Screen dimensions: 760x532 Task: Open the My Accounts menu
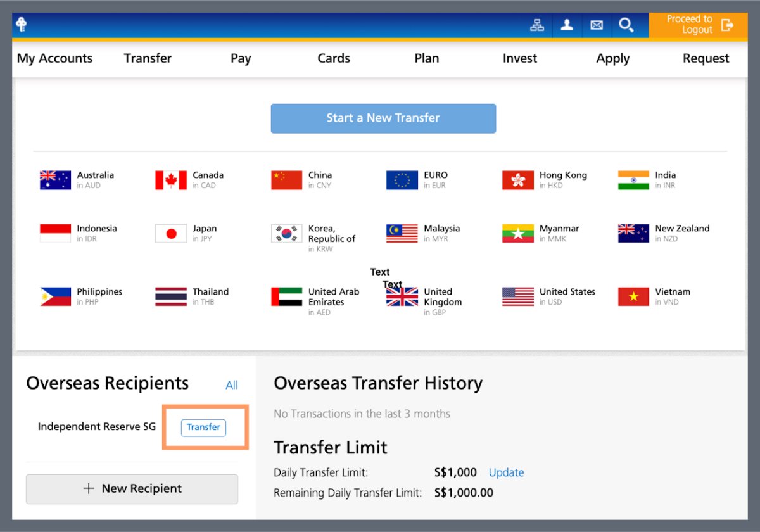[x=54, y=58]
